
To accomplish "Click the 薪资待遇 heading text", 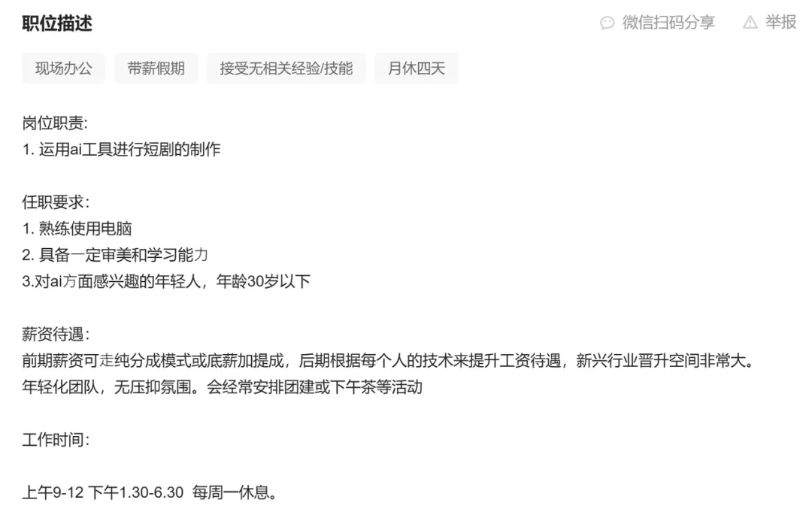I will click(56, 334).
